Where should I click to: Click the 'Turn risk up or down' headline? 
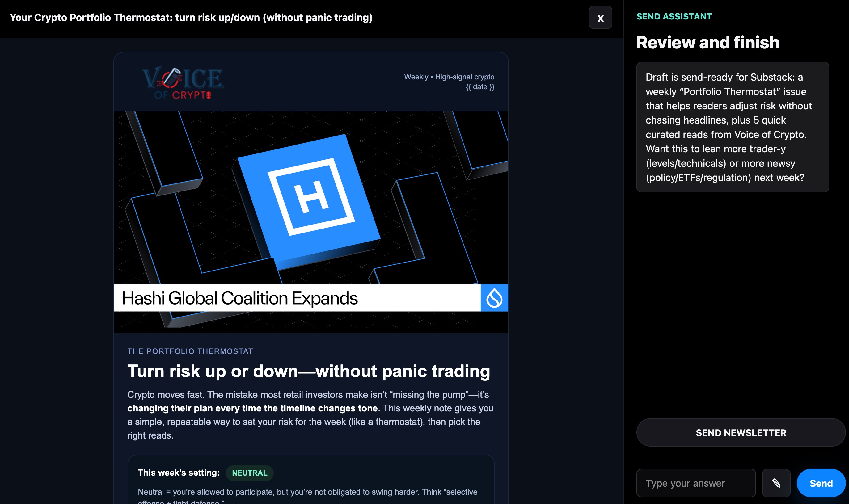click(x=308, y=371)
